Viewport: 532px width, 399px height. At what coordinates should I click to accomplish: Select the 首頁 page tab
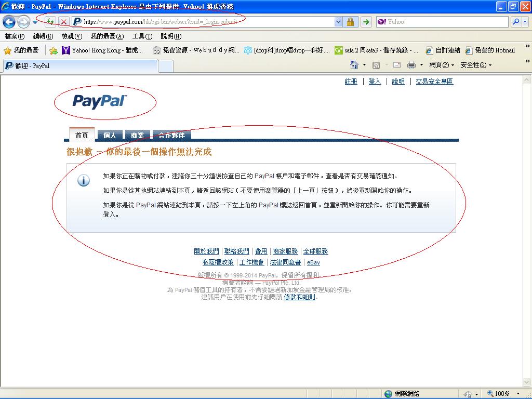coord(82,135)
